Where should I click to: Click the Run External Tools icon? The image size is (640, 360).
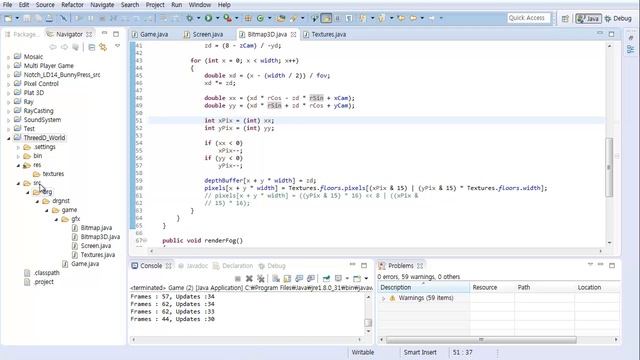(228, 18)
